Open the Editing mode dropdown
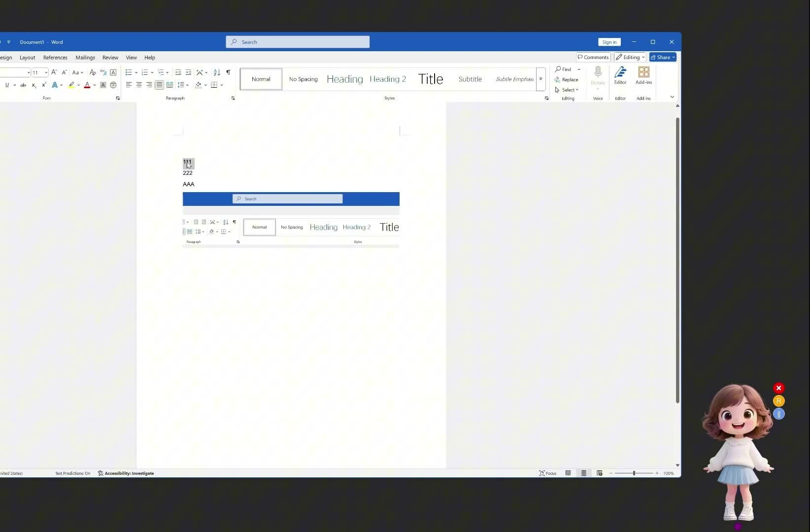 click(630, 57)
